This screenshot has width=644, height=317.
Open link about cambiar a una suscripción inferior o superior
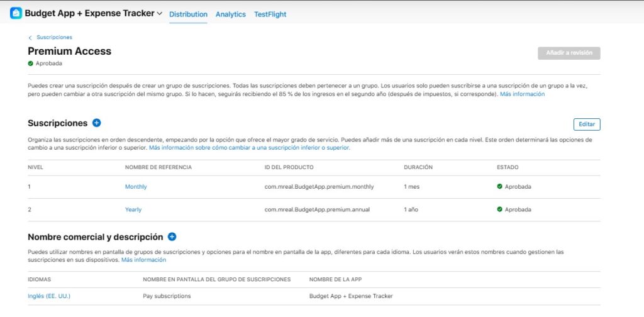click(x=249, y=147)
